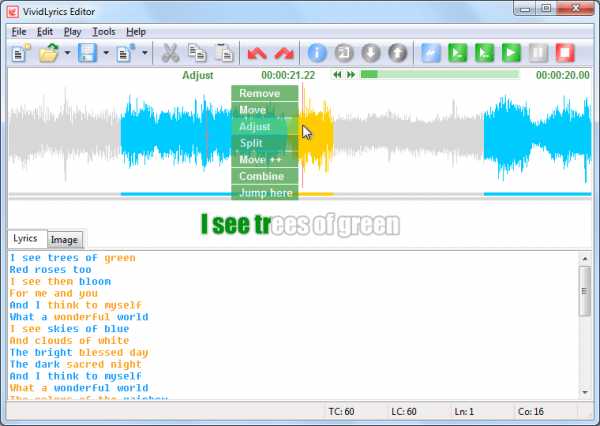600x426 pixels.
Task: Pause playback with the Pause button
Action: pos(538,53)
